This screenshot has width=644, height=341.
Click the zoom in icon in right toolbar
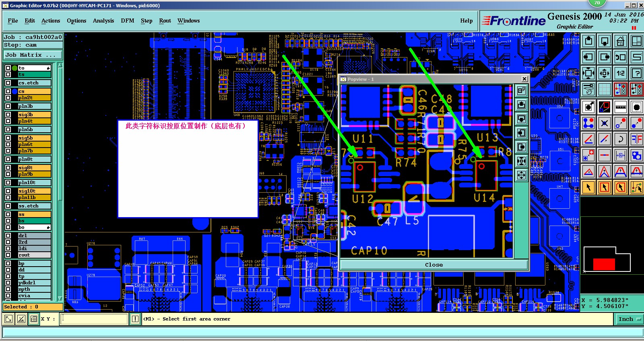pos(588,73)
